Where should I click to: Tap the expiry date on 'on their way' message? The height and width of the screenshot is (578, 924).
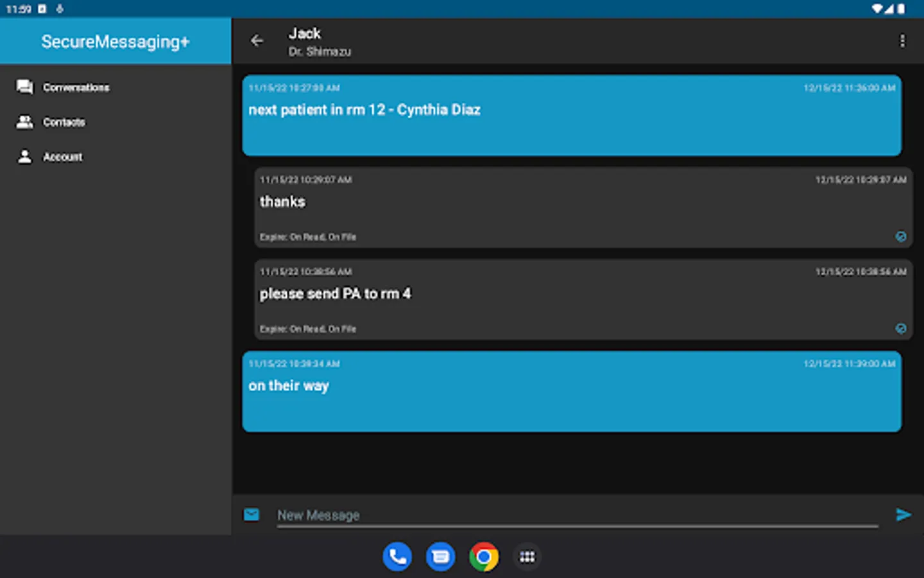click(850, 363)
